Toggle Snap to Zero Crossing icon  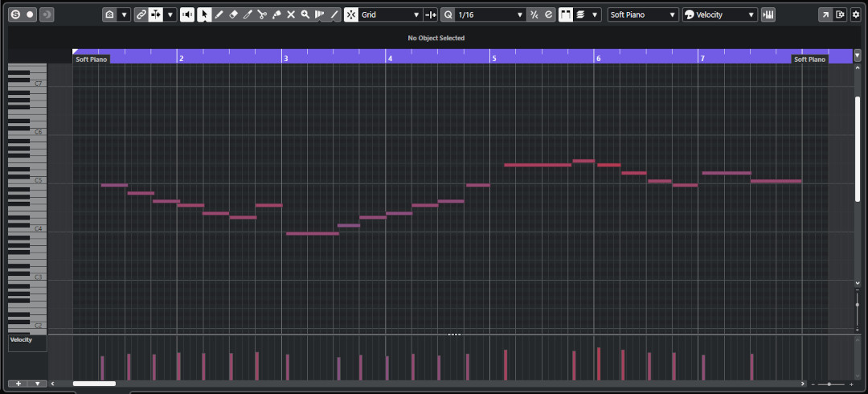coord(431,15)
